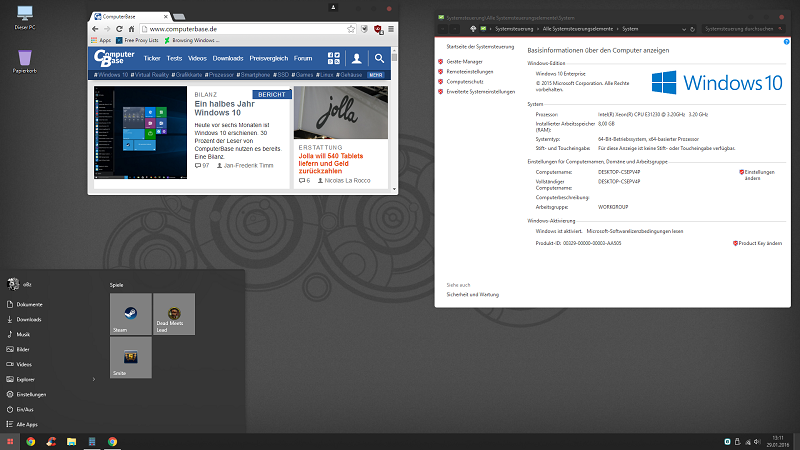Open article 'Ein halbes Jahr Windows 10'
Viewport: 800px width, 450px height.
click(x=224, y=108)
